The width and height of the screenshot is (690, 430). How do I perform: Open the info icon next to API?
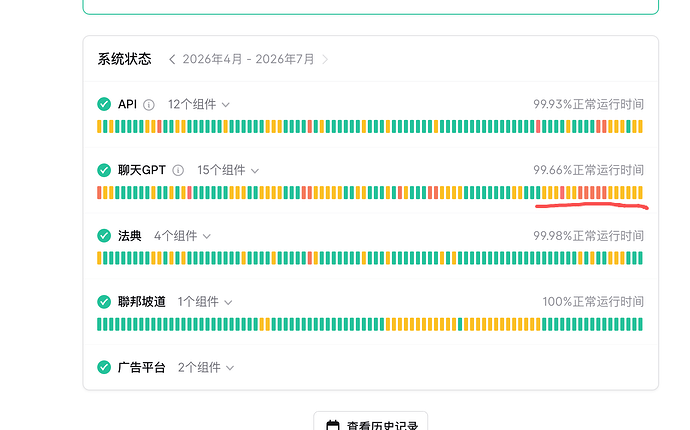pos(149,105)
